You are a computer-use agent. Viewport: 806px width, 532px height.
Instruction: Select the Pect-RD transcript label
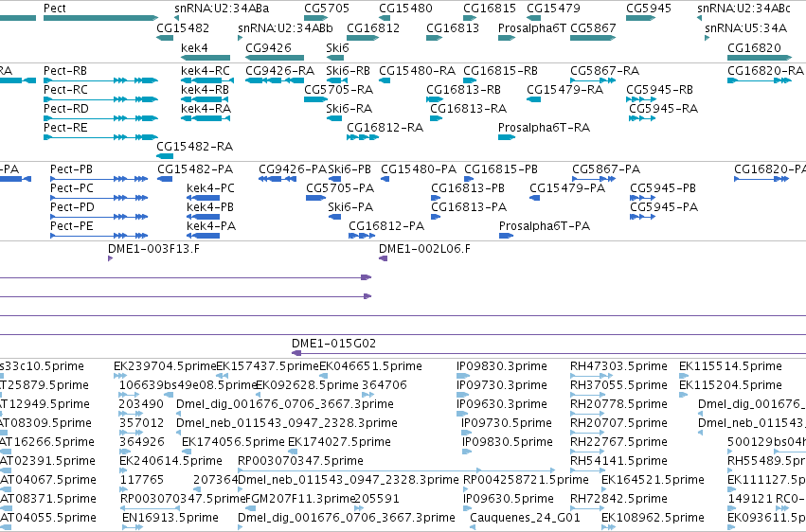point(65,108)
